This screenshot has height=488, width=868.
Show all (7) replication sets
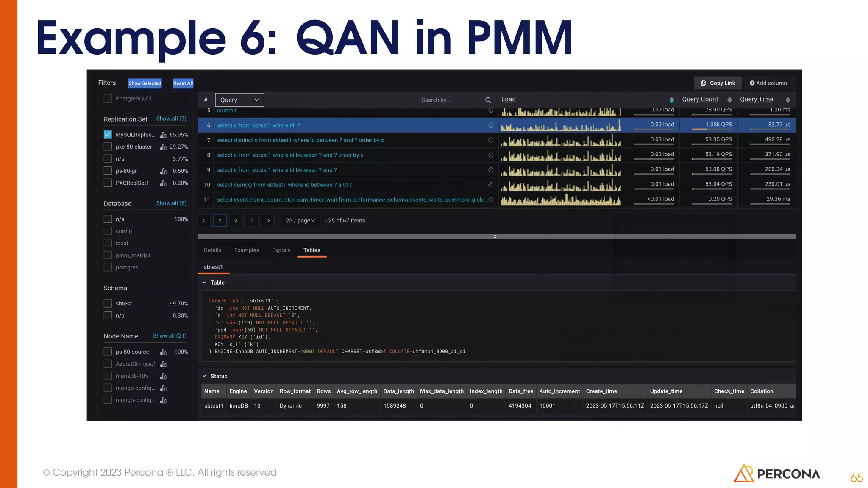click(x=171, y=119)
